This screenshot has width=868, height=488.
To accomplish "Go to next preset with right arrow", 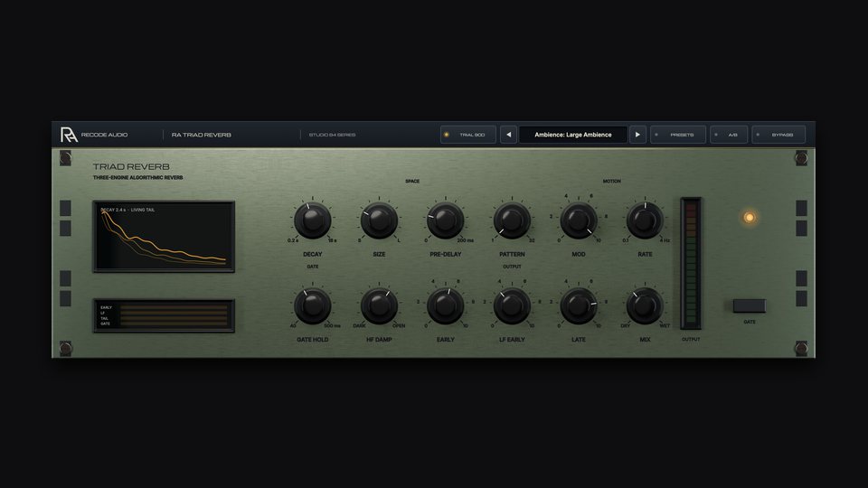I will (x=637, y=135).
